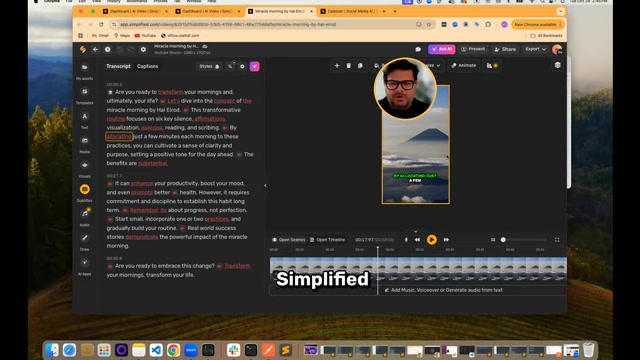Click the Ask AI button
The width and height of the screenshot is (640, 360).
pos(442,49)
